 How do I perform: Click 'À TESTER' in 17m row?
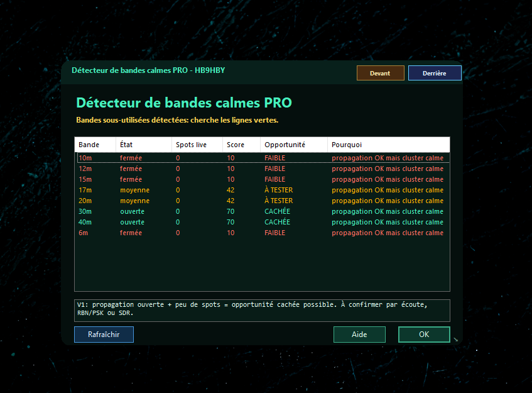click(x=278, y=190)
